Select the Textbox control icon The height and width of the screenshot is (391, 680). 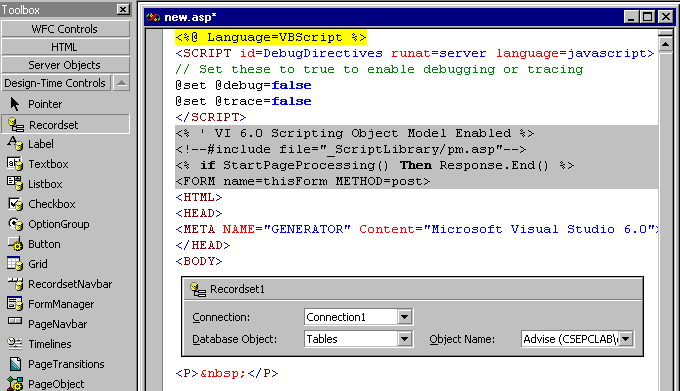tap(15, 164)
